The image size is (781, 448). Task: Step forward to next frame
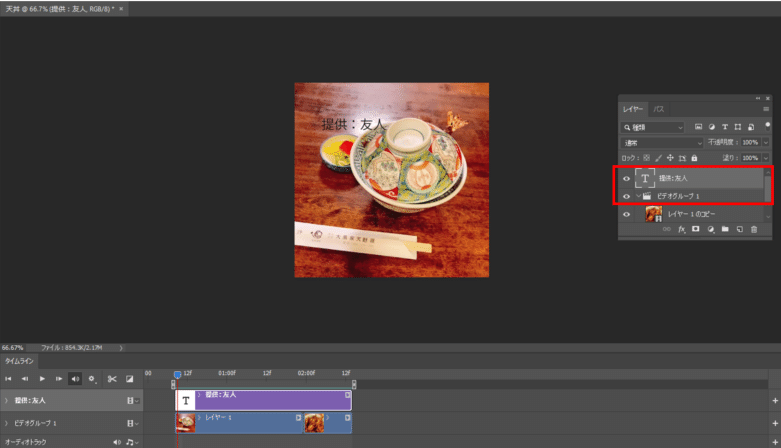[59, 379]
